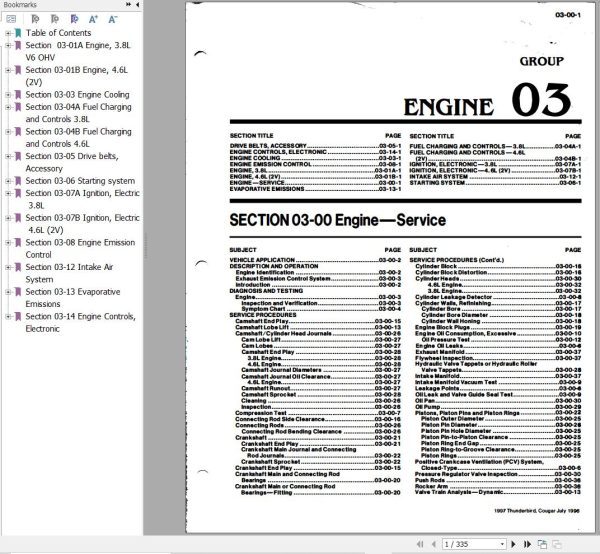Open Section 03-03 Engine Cooling bookmark

(x=77, y=95)
